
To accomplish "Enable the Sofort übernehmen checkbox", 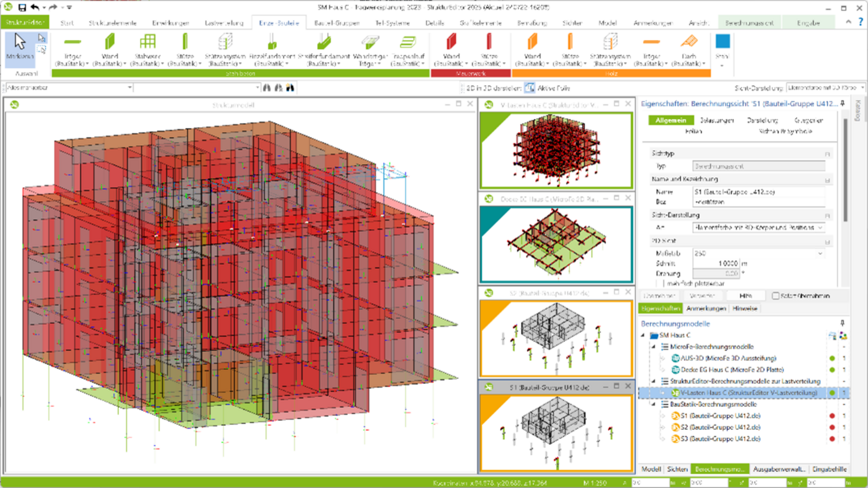I will pyautogui.click(x=775, y=296).
